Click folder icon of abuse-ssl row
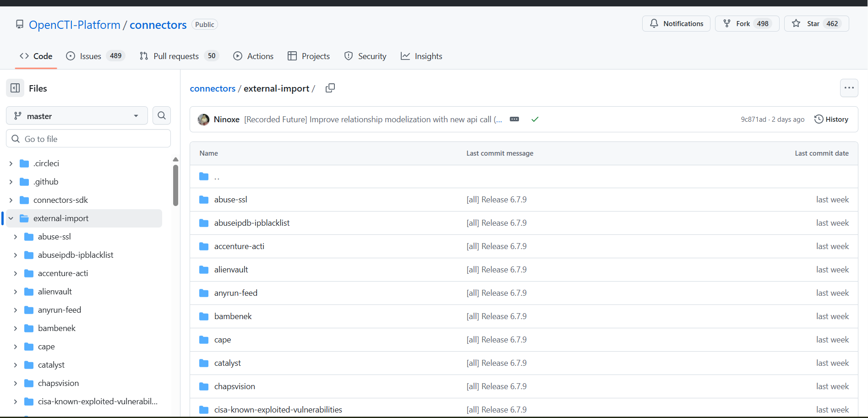Screen dimensions: 868x418 204,200
